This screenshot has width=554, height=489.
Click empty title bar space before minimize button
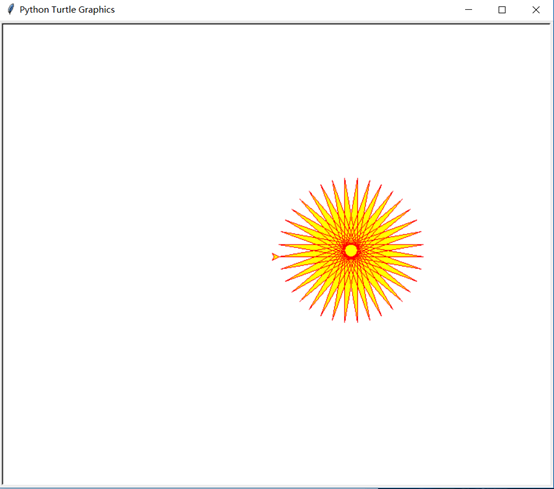283,10
